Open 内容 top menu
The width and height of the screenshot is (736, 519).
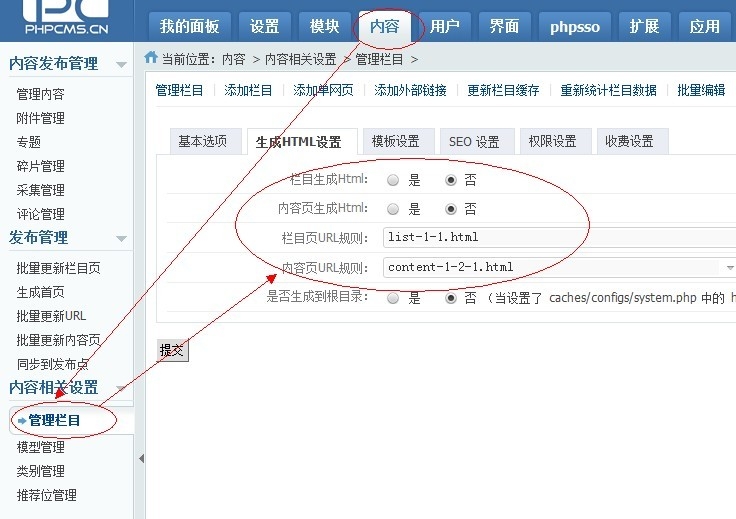click(384, 26)
